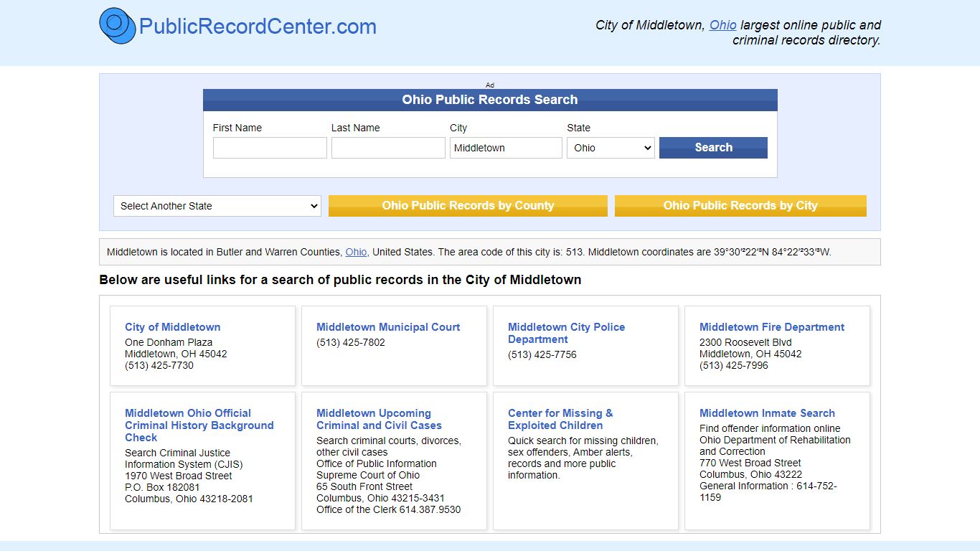
Task: Open Center for Missing & Exploited Children link
Action: (x=560, y=419)
